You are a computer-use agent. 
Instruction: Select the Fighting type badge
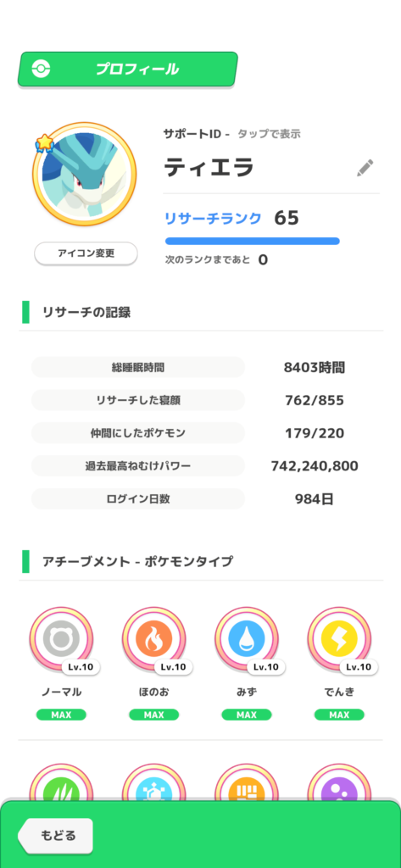point(247,782)
